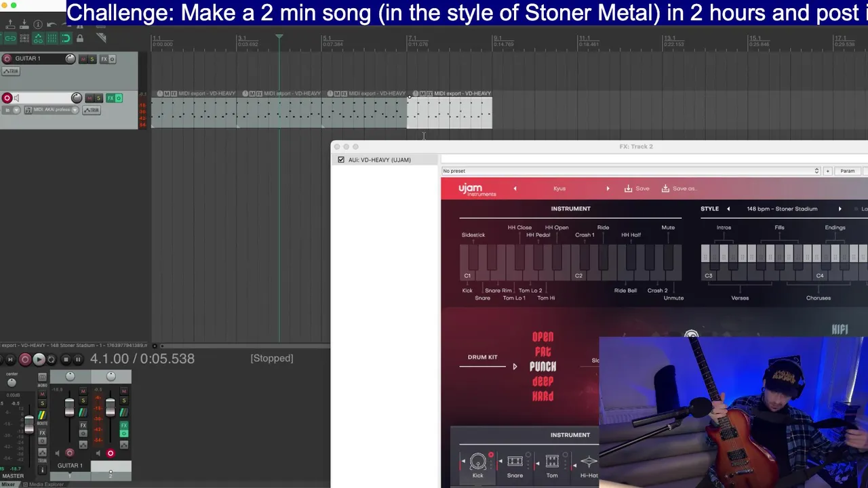Toggle the grid lines toolbar icon
Image resolution: width=868 pixels, height=488 pixels.
coord(52,39)
